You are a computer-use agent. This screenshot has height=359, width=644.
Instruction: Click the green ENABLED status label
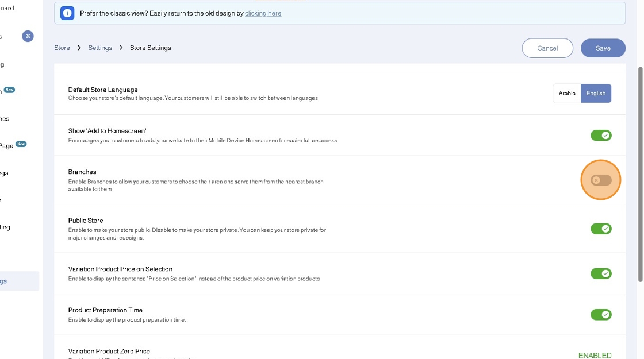pos(595,355)
